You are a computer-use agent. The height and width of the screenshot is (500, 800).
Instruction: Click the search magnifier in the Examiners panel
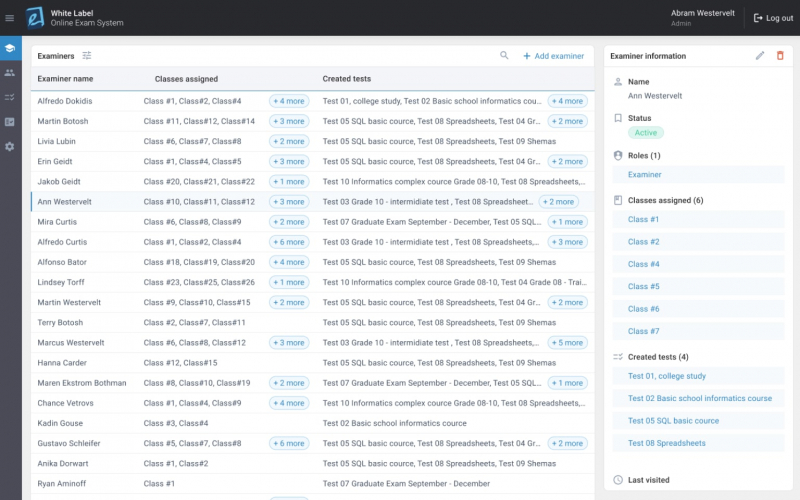tap(504, 55)
